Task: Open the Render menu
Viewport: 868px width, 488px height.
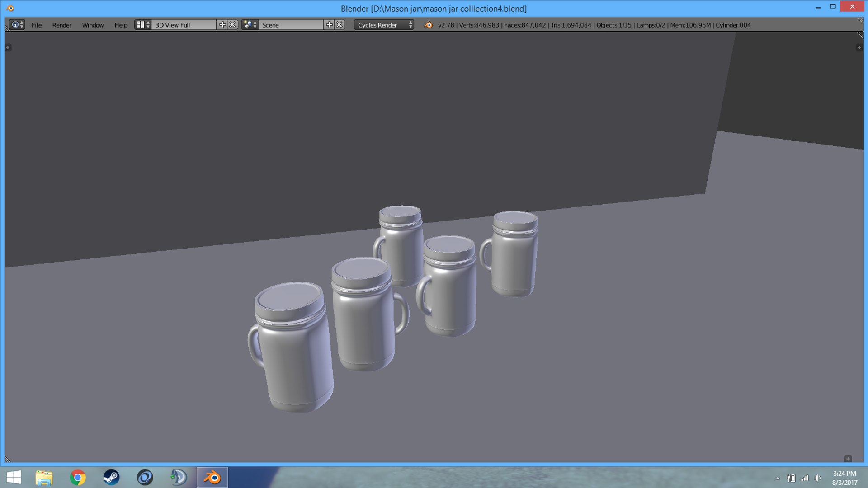Action: (x=61, y=25)
